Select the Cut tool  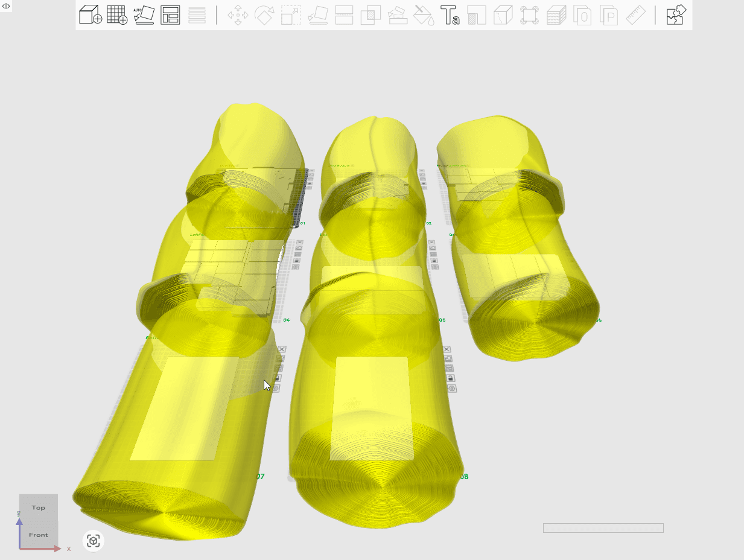(x=344, y=15)
